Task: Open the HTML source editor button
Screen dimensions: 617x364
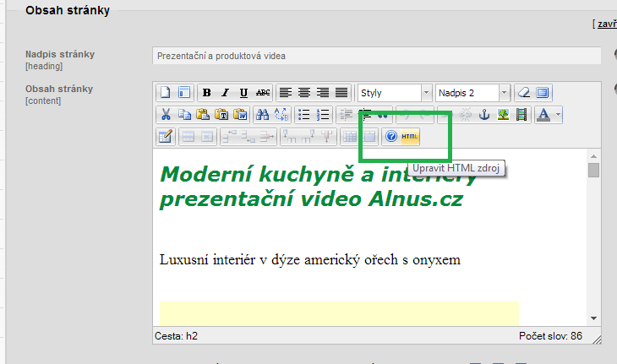Action: [410, 137]
